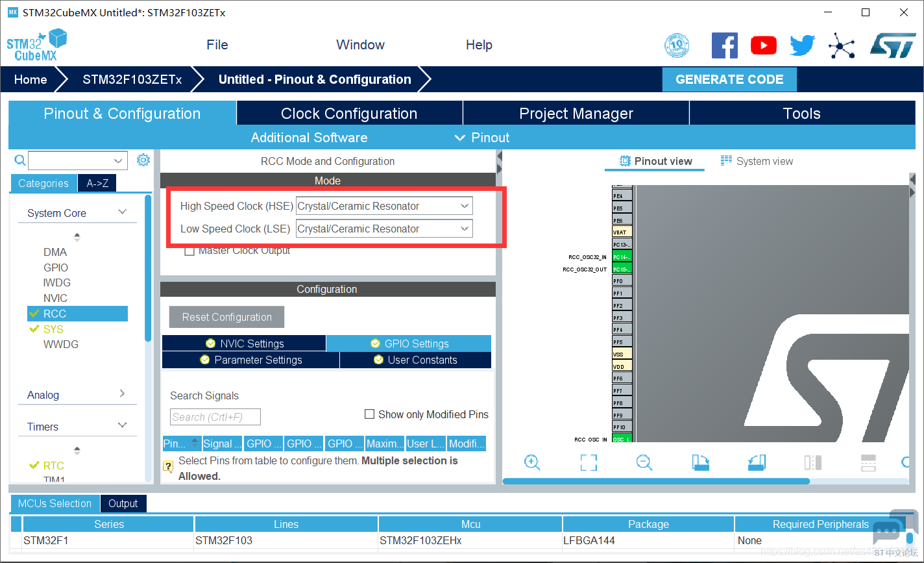
Task: Open Additional Software
Action: click(309, 138)
